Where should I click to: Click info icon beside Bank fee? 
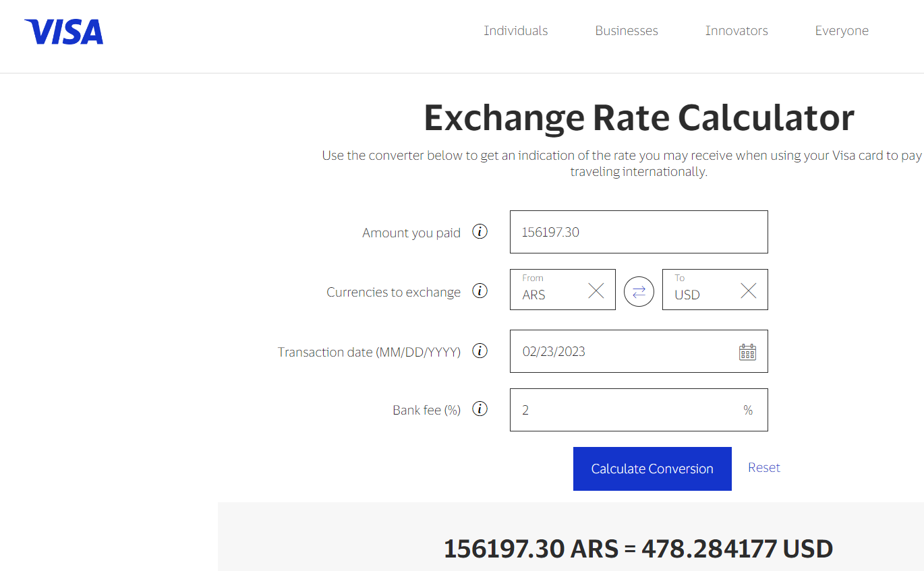click(480, 409)
